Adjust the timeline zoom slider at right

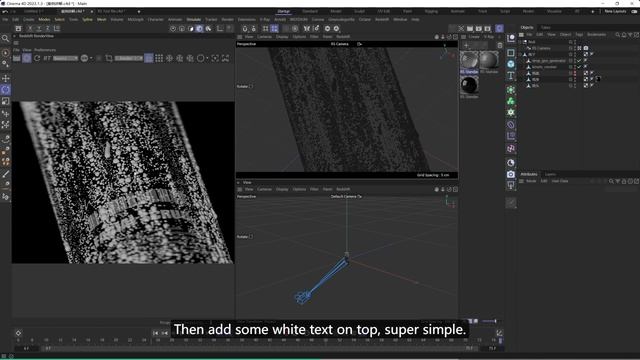[489, 321]
